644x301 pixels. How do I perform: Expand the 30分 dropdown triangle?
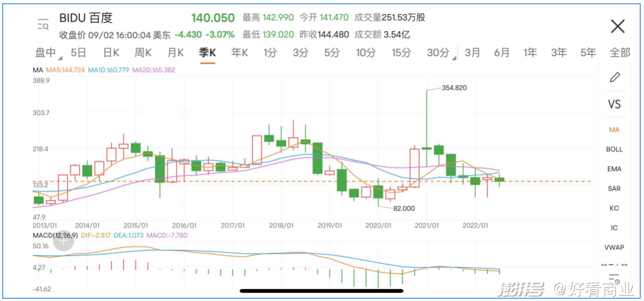[455, 58]
